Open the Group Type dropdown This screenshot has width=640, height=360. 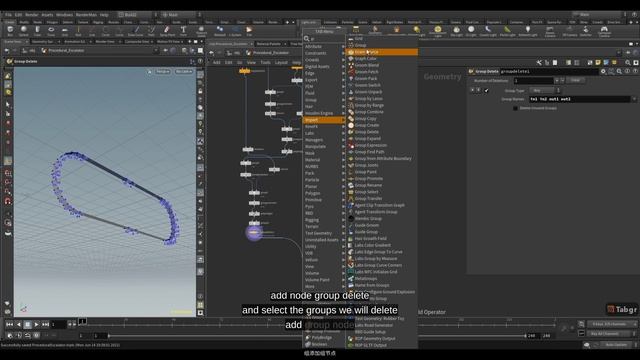click(x=545, y=91)
